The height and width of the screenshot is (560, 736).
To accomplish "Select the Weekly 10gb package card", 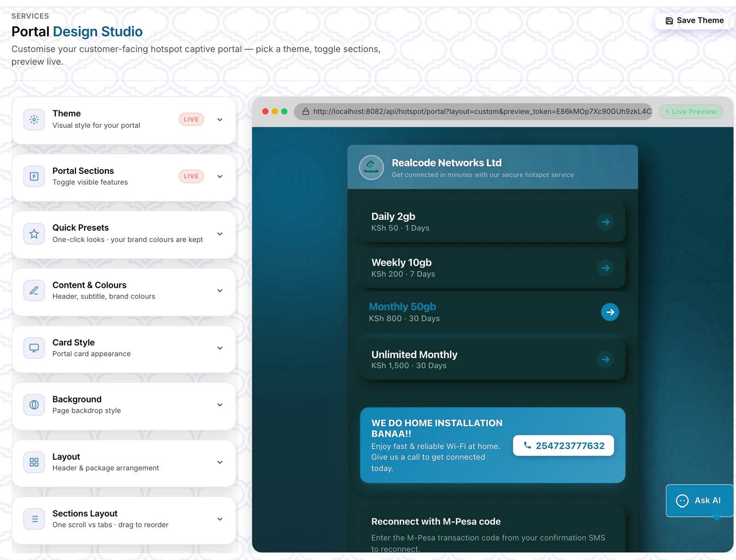I will click(x=493, y=268).
